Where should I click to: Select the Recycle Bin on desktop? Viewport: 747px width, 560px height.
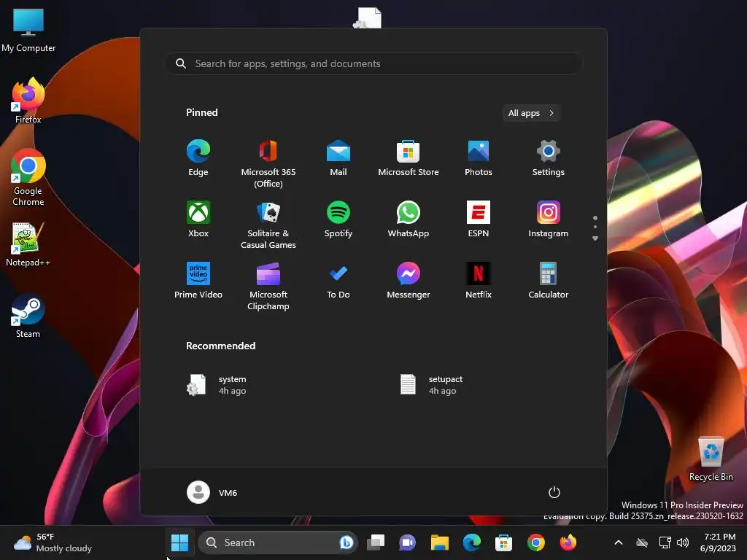click(711, 459)
